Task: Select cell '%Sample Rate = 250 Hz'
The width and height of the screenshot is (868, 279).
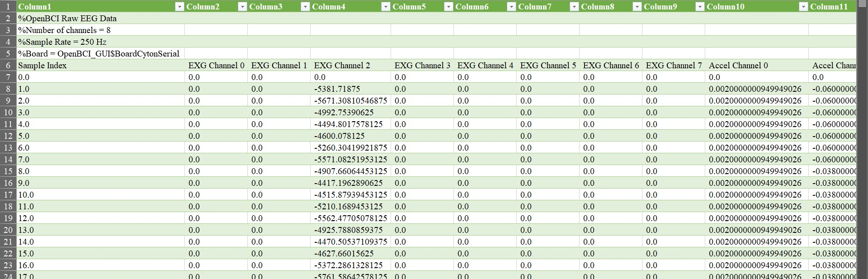Action: [100, 42]
